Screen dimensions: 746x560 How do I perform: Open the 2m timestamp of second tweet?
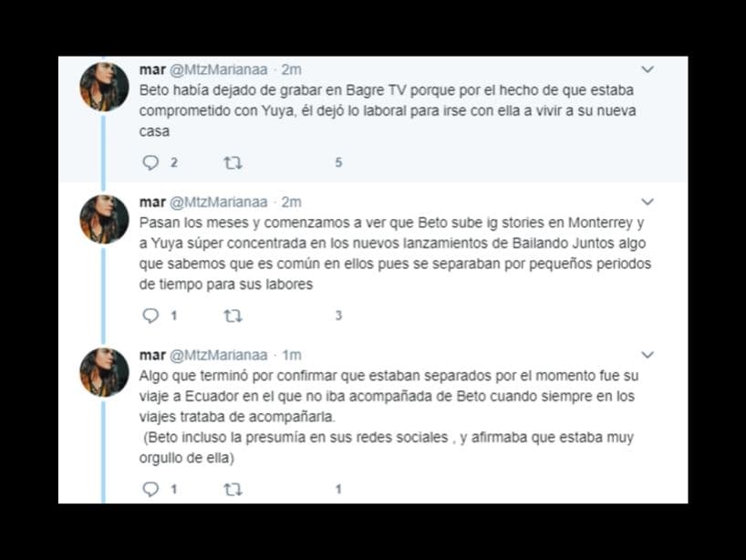pyautogui.click(x=291, y=202)
